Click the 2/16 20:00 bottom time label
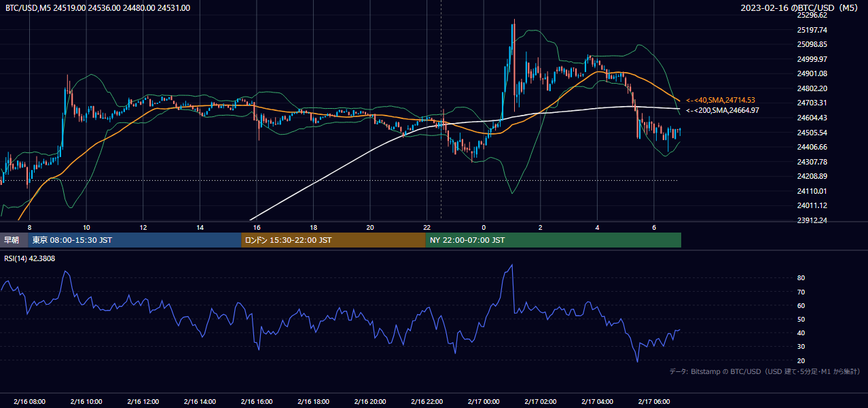Screen dimensions: 868x408 [369, 402]
